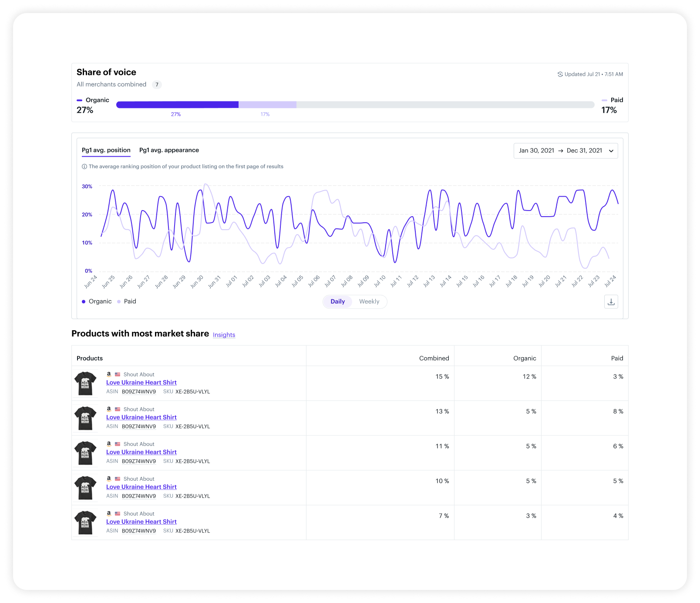Screen dimensions: 700x603
Task: Click the second product's t-shirt thumbnail
Action: pyautogui.click(x=85, y=418)
